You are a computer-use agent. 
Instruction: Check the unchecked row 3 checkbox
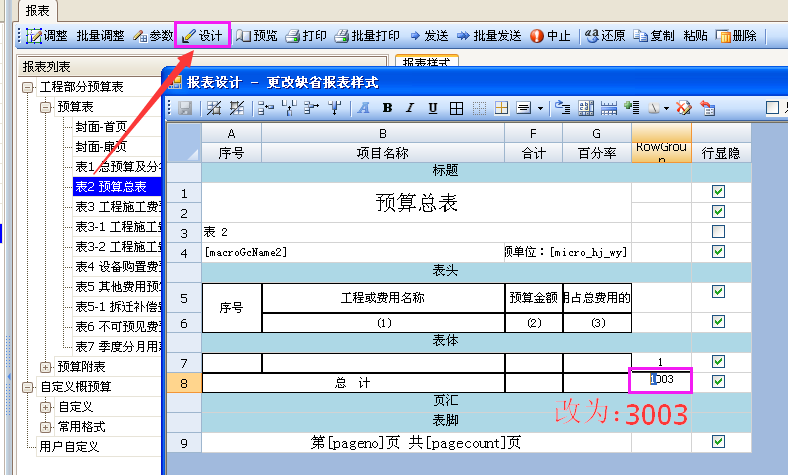pyautogui.click(x=717, y=232)
